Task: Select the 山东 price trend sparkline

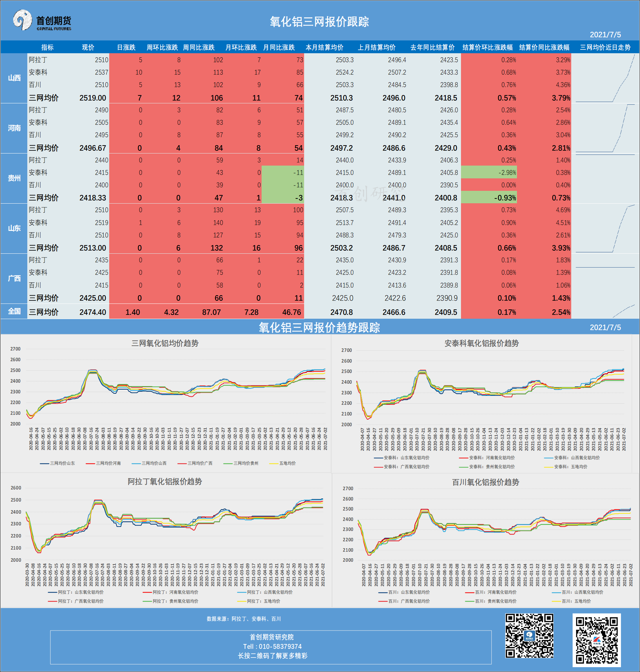Action: (605, 228)
